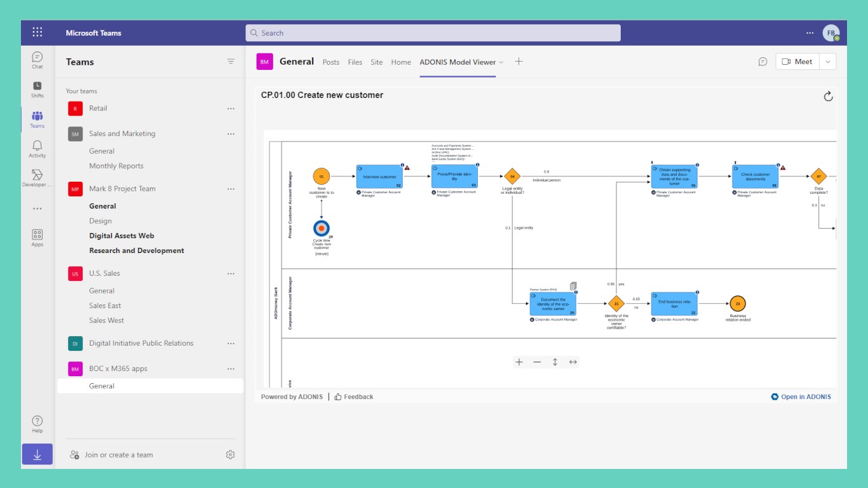Click the Search input field
The height and width of the screenshot is (488, 868).
tap(433, 33)
